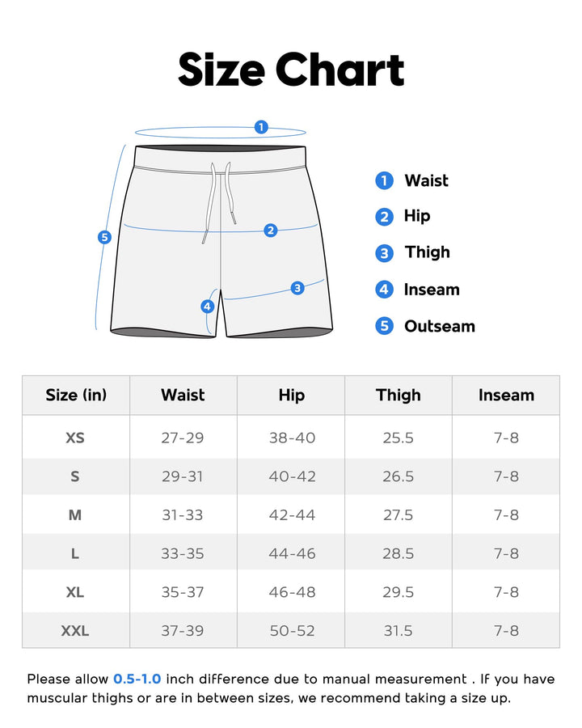Click the Waist column header in the table

(183, 396)
